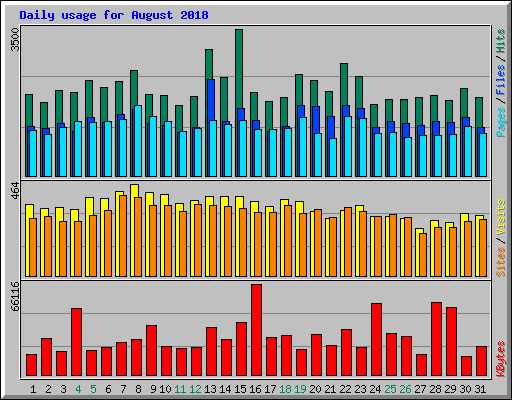Select the cyan Pages bar for day 8
This screenshot has width=512, height=400.
pos(138,141)
